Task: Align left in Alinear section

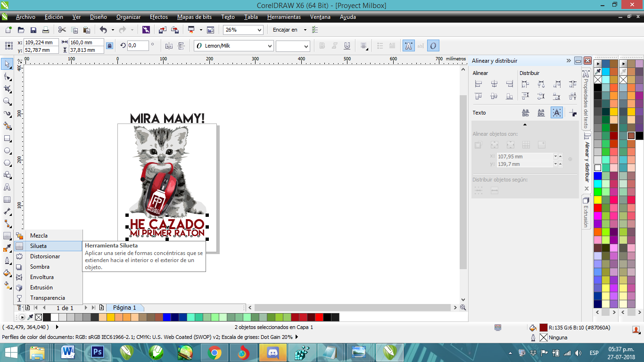Action: click(479, 84)
